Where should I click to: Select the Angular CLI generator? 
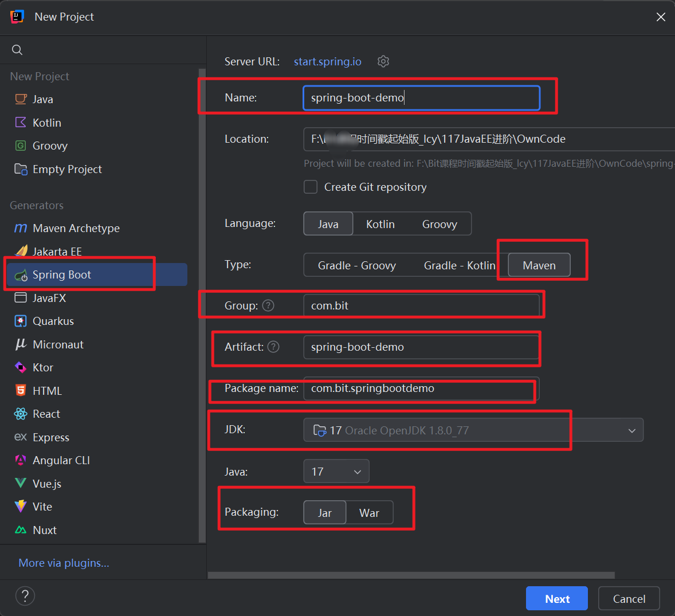[97, 460]
